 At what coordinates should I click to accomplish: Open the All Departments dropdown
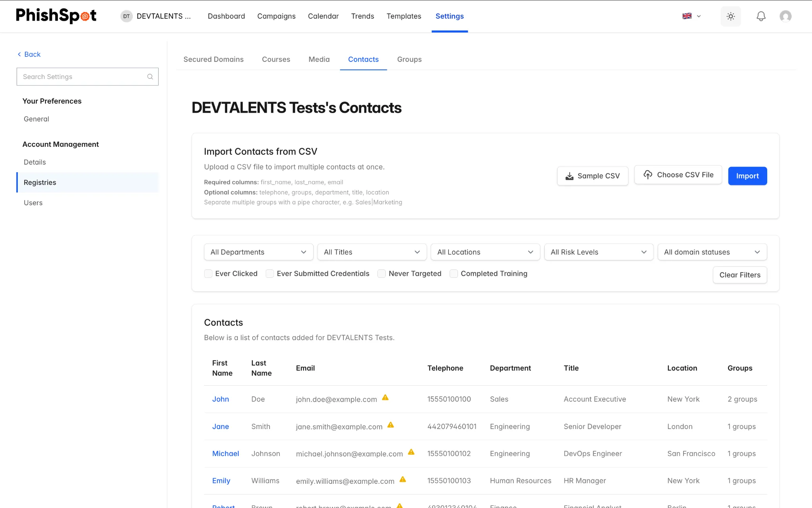259,252
